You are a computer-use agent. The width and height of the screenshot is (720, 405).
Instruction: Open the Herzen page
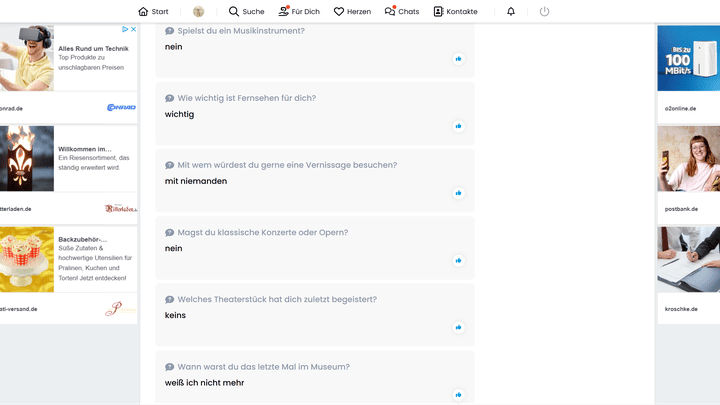[352, 12]
